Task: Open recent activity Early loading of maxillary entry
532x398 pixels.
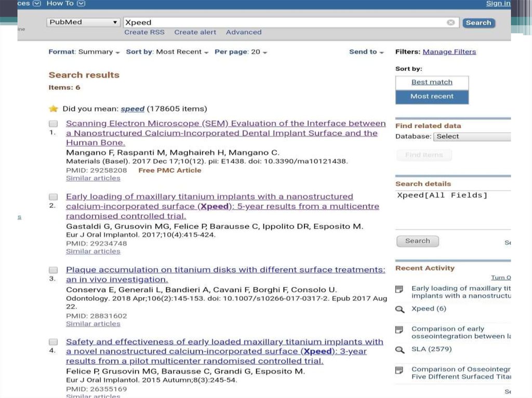Action: [x=461, y=292]
